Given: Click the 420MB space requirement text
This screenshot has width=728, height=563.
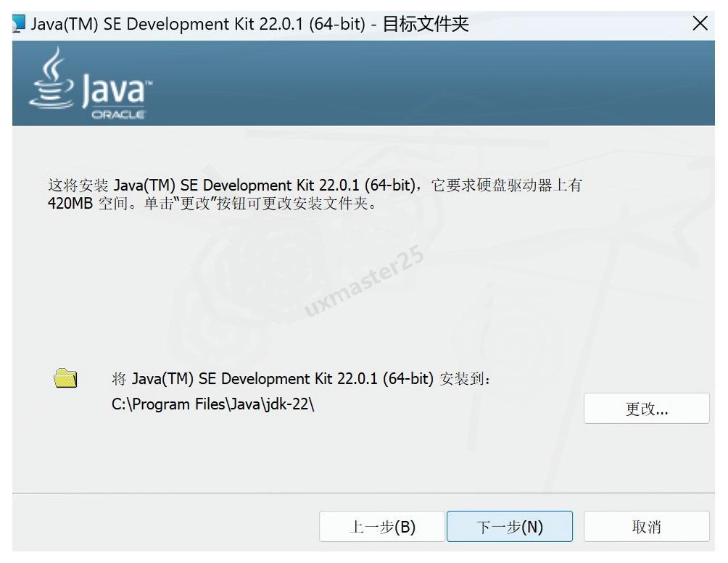Looking at the screenshot, I should coord(70,203).
